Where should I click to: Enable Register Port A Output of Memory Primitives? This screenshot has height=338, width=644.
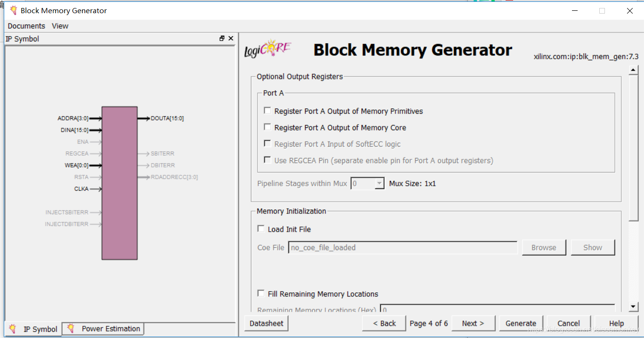[x=267, y=111]
